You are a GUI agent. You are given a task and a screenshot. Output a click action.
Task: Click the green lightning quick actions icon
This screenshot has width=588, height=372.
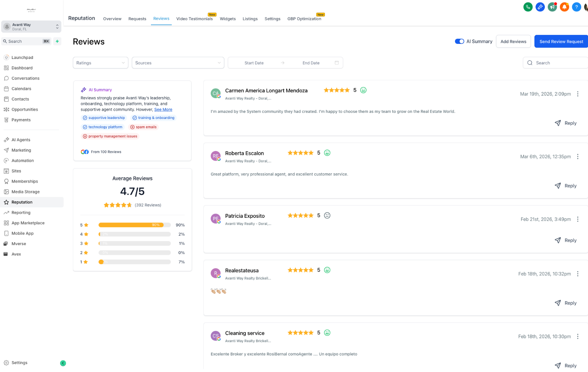click(x=57, y=41)
